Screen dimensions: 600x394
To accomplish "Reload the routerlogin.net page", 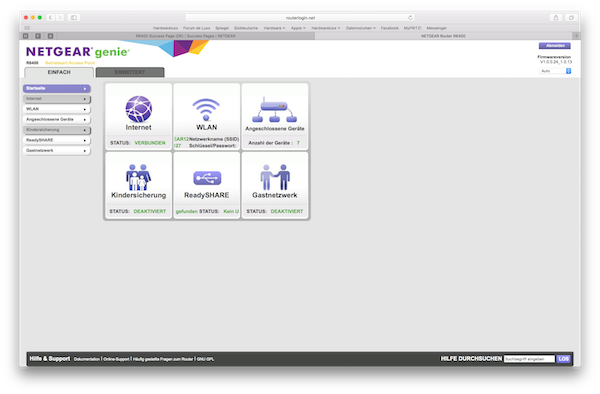I will (410, 18).
